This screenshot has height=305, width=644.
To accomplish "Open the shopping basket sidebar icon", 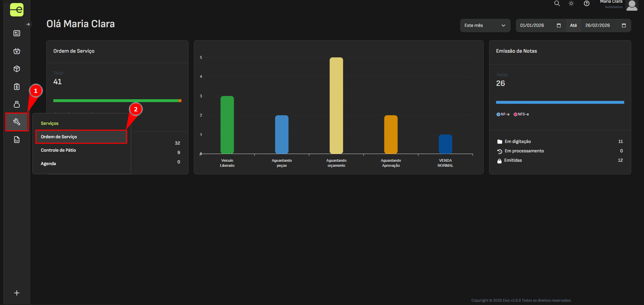I will (17, 51).
